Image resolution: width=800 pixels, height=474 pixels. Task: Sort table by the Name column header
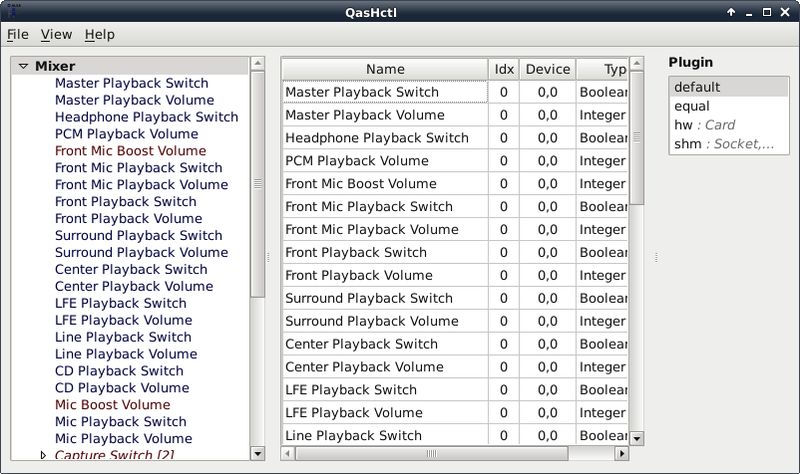[x=385, y=69]
